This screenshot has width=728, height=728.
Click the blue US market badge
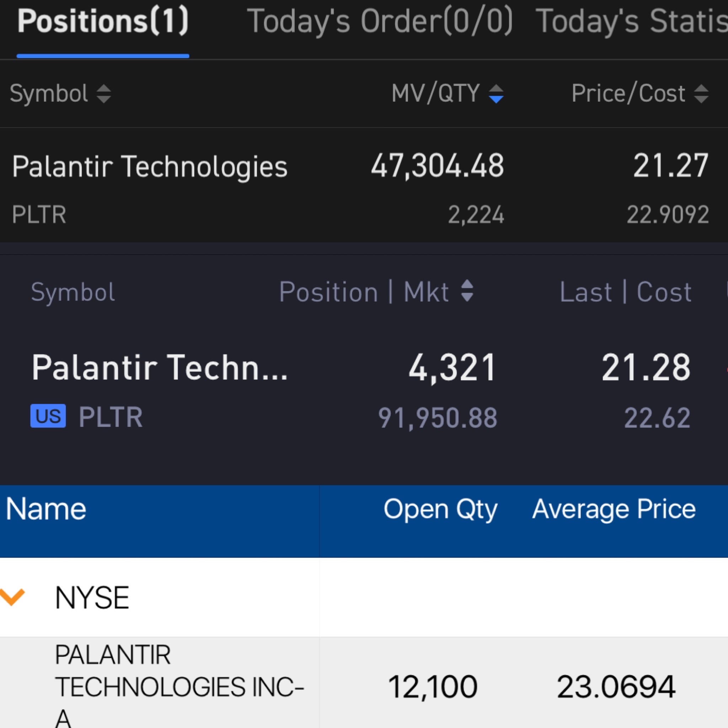(x=48, y=416)
